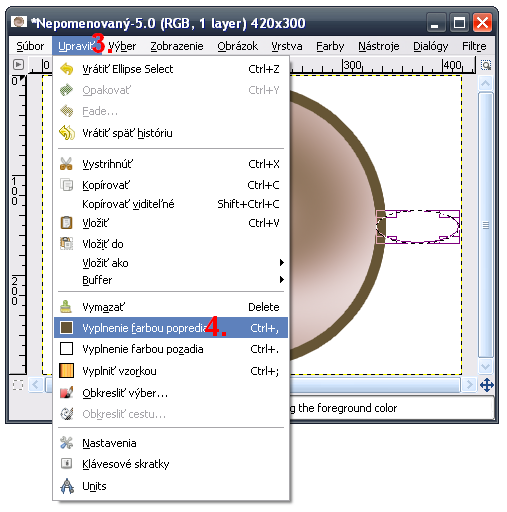Close the Upraviť menu from menu bar

77,46
